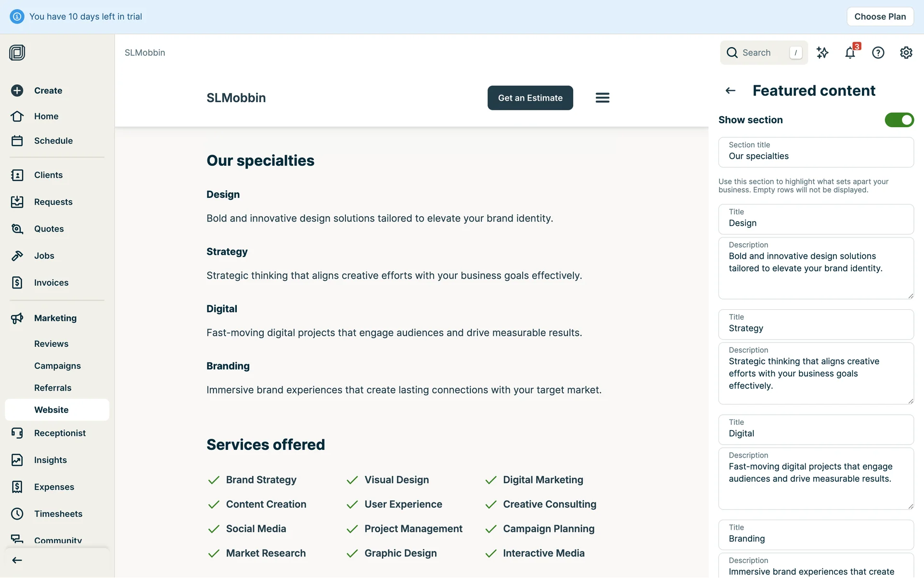
Task: Edit the Strategy description textarea
Action: pos(815,373)
